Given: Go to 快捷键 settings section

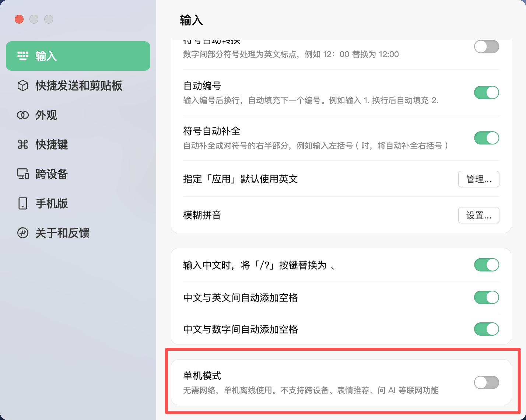Looking at the screenshot, I should [x=52, y=144].
